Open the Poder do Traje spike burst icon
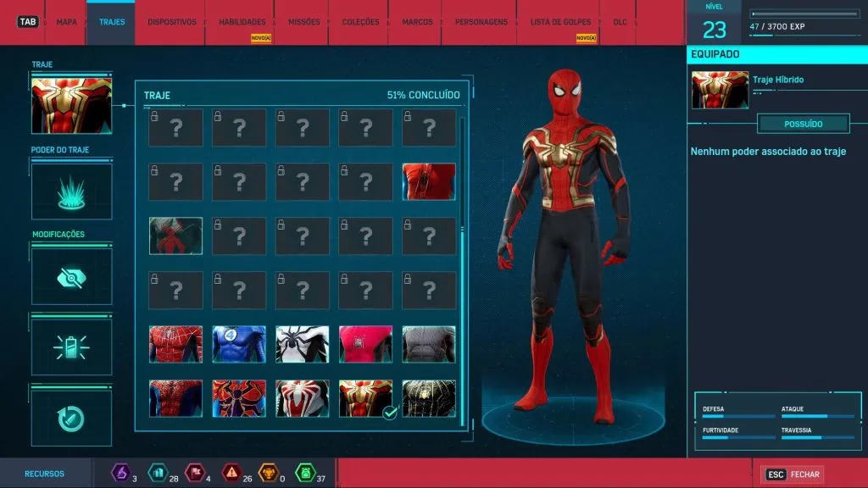This screenshot has height=488, width=868. point(71,191)
